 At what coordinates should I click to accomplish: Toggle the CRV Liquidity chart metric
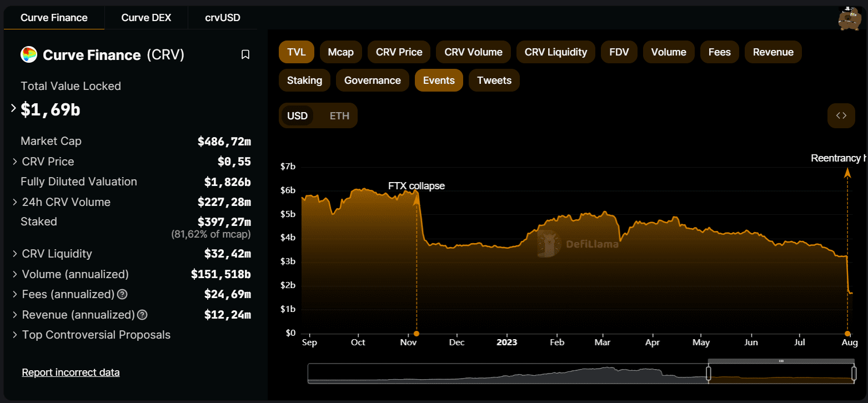(556, 52)
